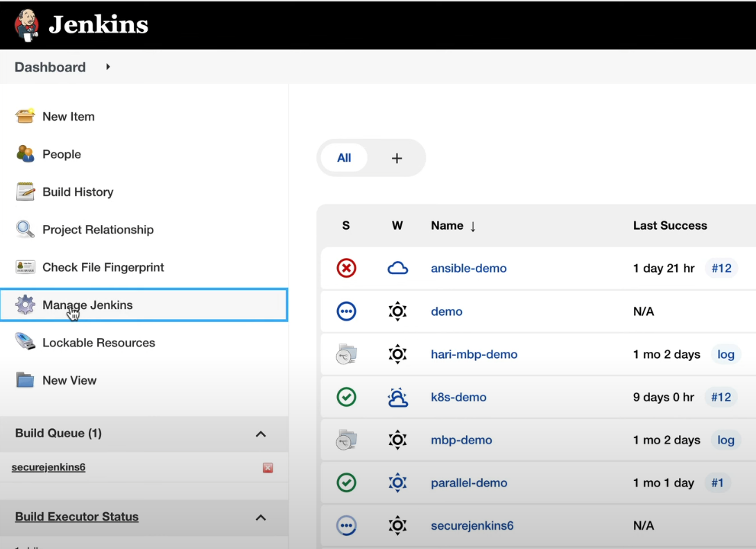
Task: Click the Check File Fingerprint card icon
Action: pos(25,267)
